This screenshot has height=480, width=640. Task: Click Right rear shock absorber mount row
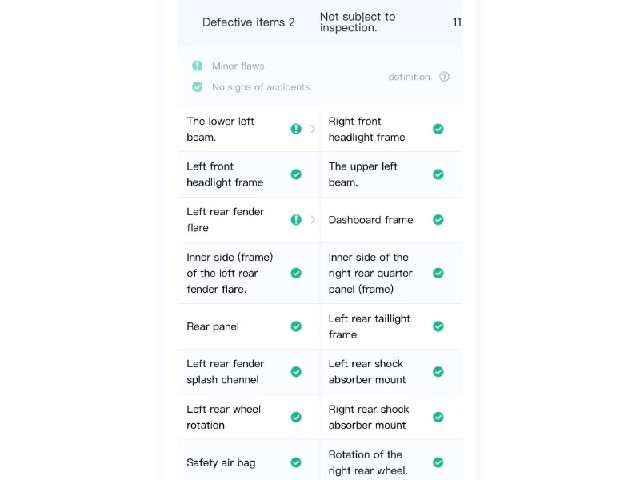(391, 417)
